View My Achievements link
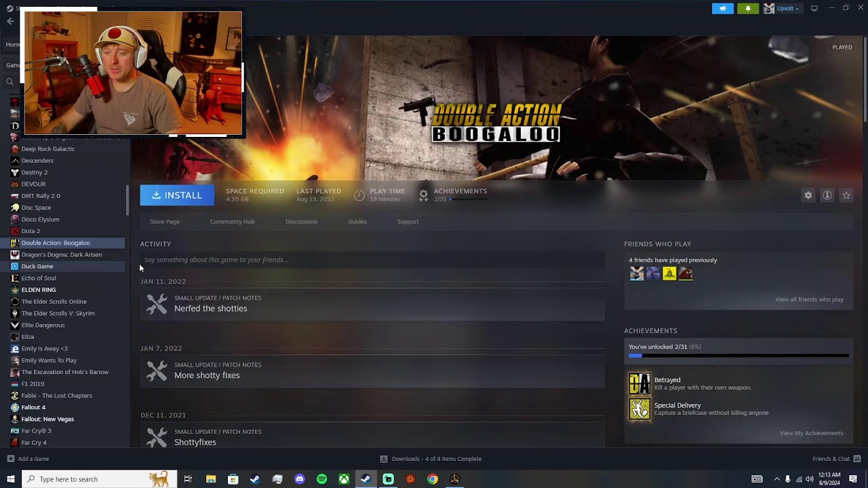 (x=811, y=433)
